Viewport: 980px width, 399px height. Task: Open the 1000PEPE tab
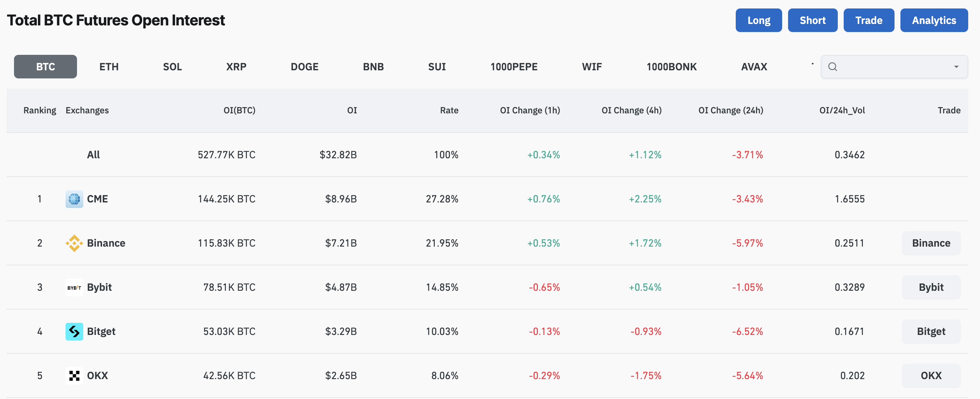click(x=514, y=67)
